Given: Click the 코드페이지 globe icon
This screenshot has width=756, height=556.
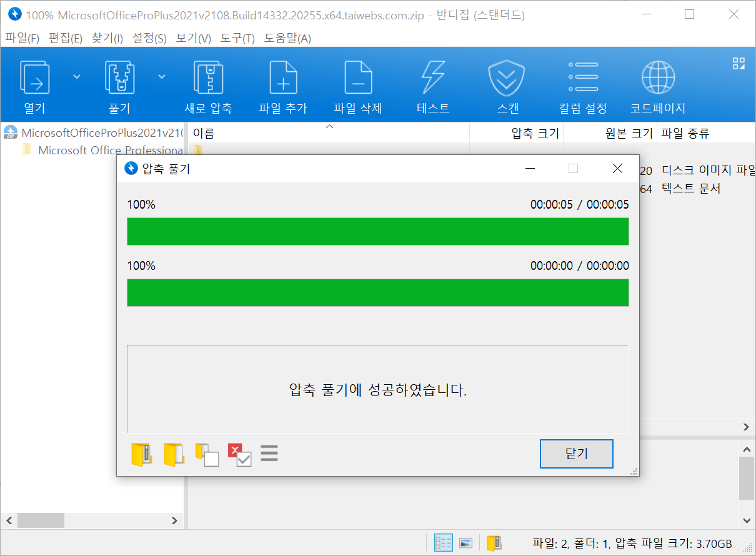Looking at the screenshot, I should (x=658, y=77).
